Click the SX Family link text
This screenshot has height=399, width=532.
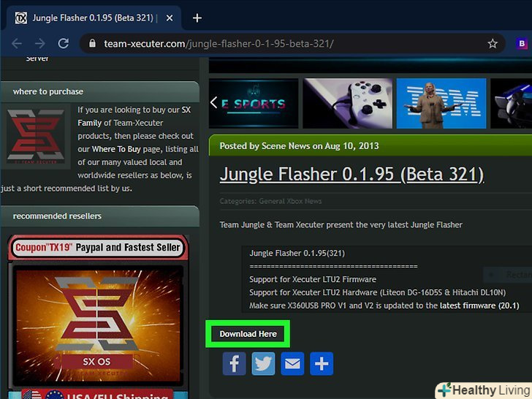[x=135, y=116]
